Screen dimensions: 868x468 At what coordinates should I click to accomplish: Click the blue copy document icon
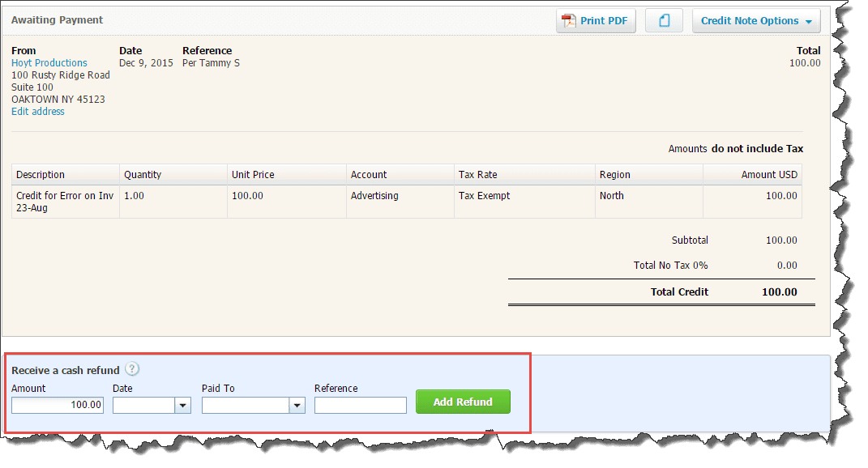click(664, 20)
